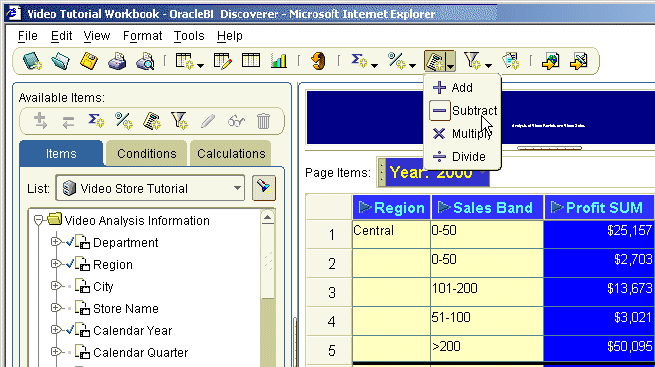The height and width of the screenshot is (367, 655).
Task: Click the Available Items trash delete icon
Action: [x=263, y=121]
